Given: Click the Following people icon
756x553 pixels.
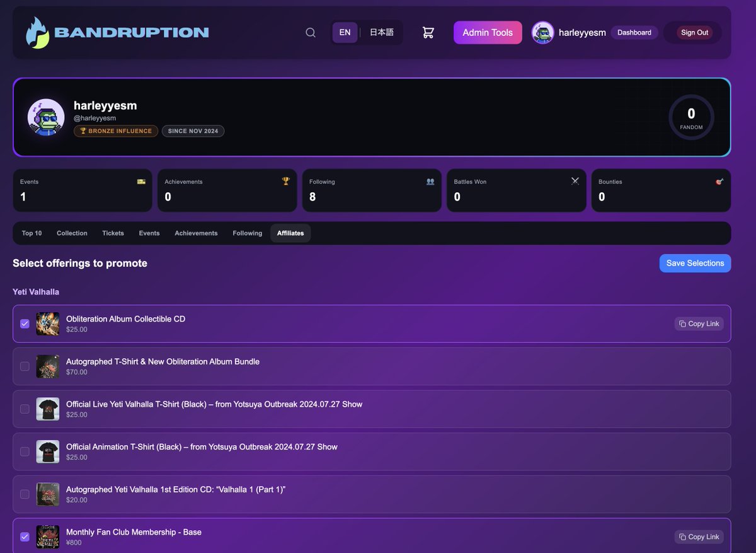Looking at the screenshot, I should point(430,182).
